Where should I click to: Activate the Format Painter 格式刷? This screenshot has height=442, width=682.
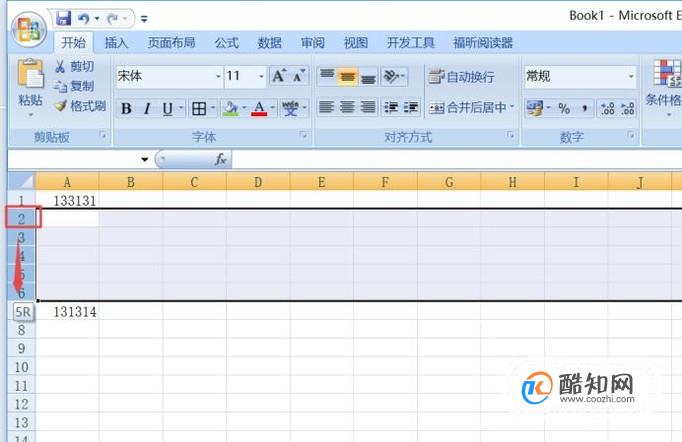(80, 106)
